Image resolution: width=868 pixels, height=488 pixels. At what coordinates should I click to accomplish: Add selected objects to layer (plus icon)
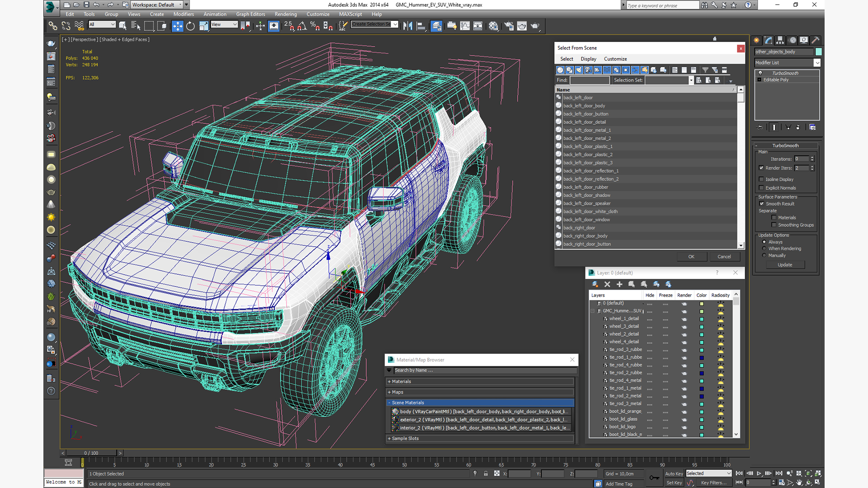pos(619,284)
